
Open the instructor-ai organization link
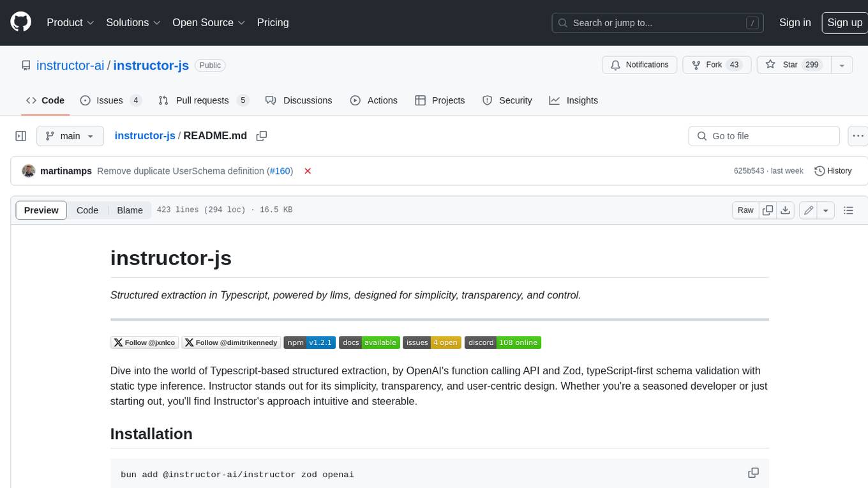70,65
